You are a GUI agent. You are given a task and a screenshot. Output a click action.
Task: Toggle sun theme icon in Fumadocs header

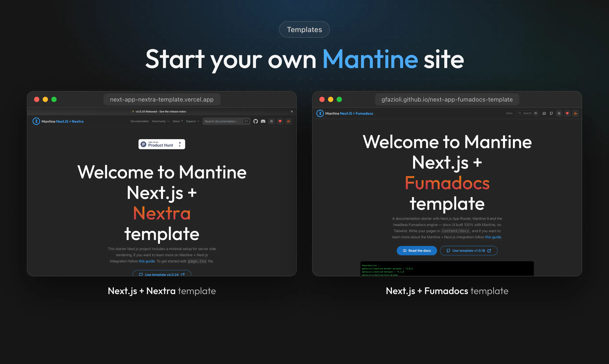tap(559, 113)
